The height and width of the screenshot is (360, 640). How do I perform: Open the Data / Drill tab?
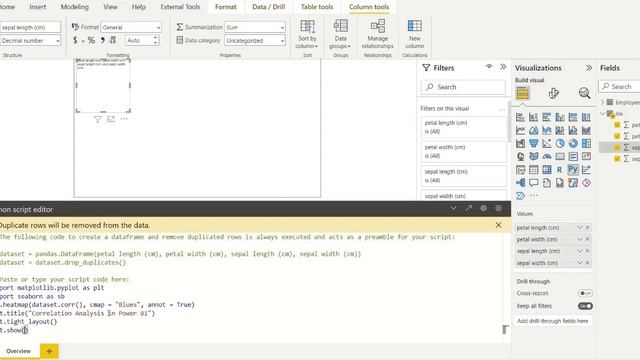[269, 7]
